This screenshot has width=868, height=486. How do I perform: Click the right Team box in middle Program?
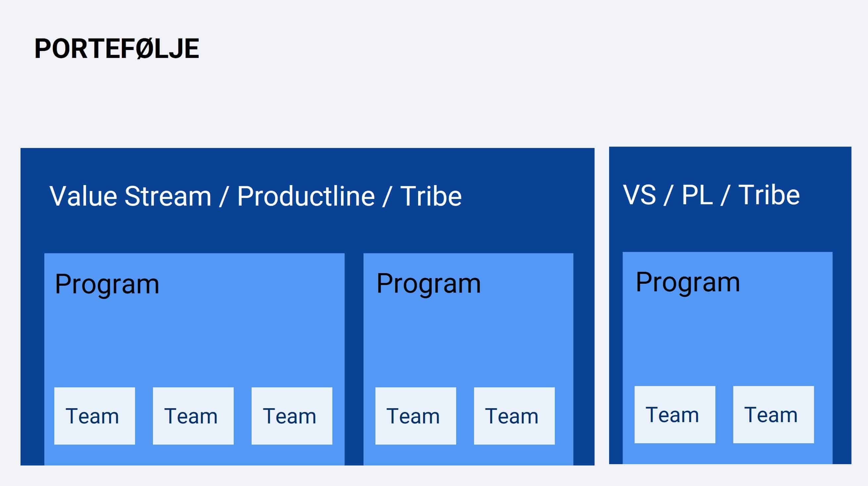point(514,416)
